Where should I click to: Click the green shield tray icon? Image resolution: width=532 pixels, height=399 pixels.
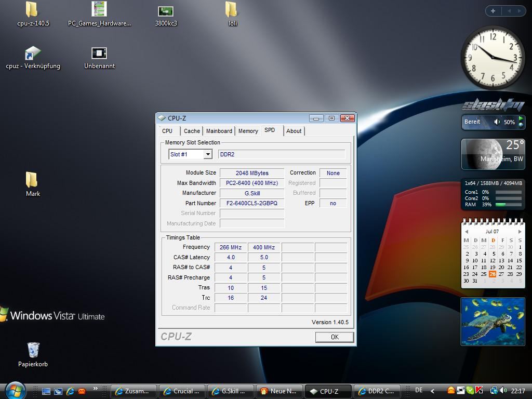click(470, 391)
